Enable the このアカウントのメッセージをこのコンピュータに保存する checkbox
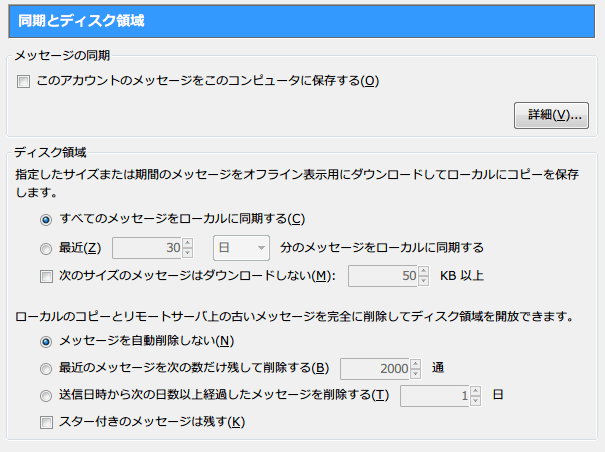 point(24,81)
